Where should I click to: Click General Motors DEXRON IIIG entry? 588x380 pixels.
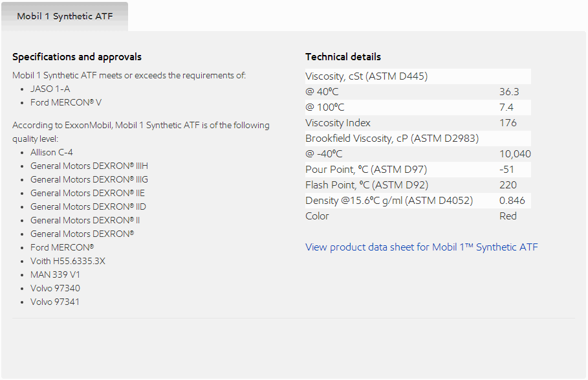pyautogui.click(x=89, y=179)
